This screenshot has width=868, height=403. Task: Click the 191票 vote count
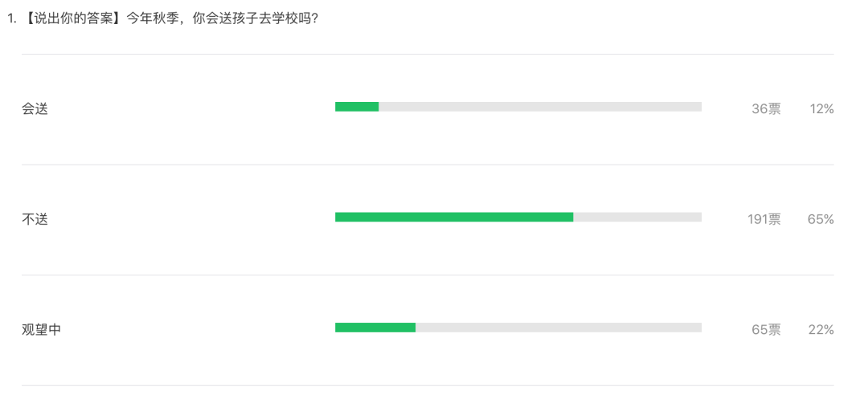(x=764, y=219)
